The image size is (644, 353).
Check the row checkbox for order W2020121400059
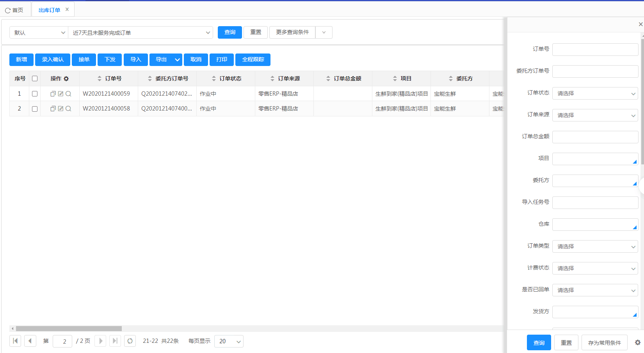35,93
